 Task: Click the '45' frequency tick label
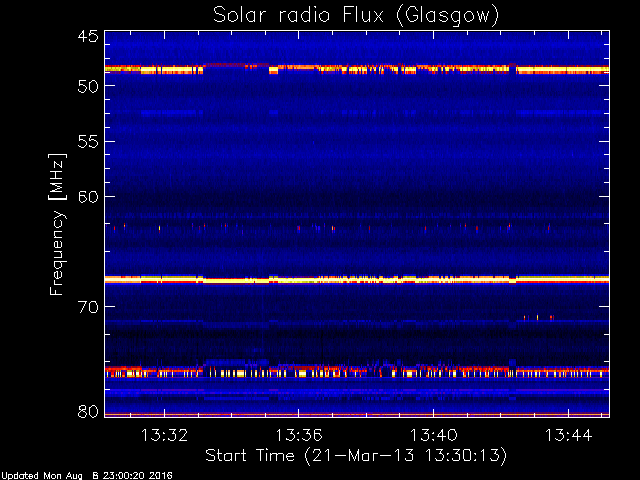pyautogui.click(x=88, y=37)
